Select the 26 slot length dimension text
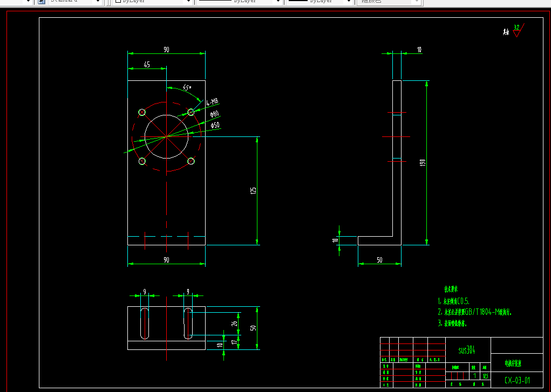 pos(234,323)
